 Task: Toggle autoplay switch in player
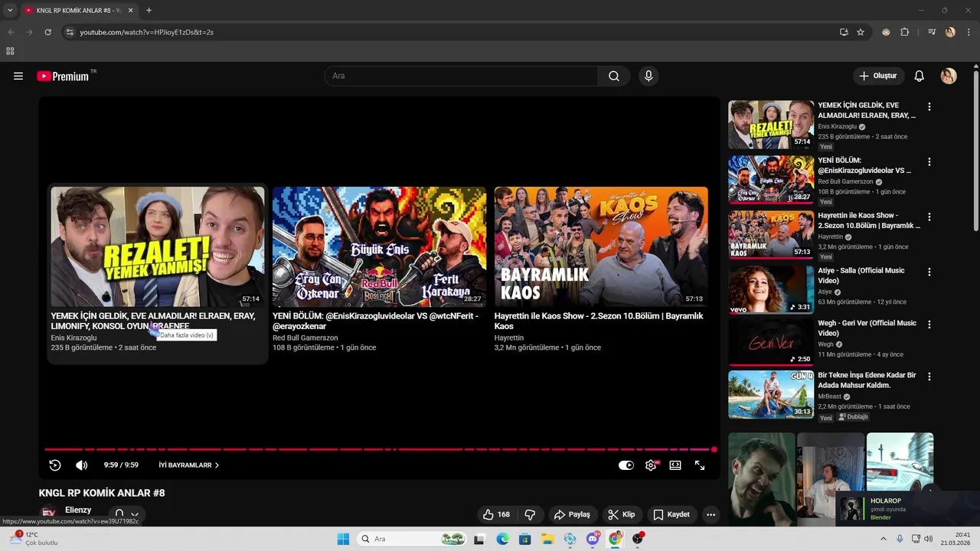pos(626,465)
